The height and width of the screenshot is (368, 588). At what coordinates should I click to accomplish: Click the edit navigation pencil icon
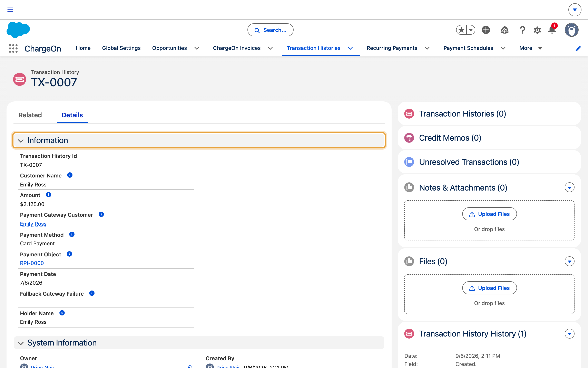click(x=578, y=49)
